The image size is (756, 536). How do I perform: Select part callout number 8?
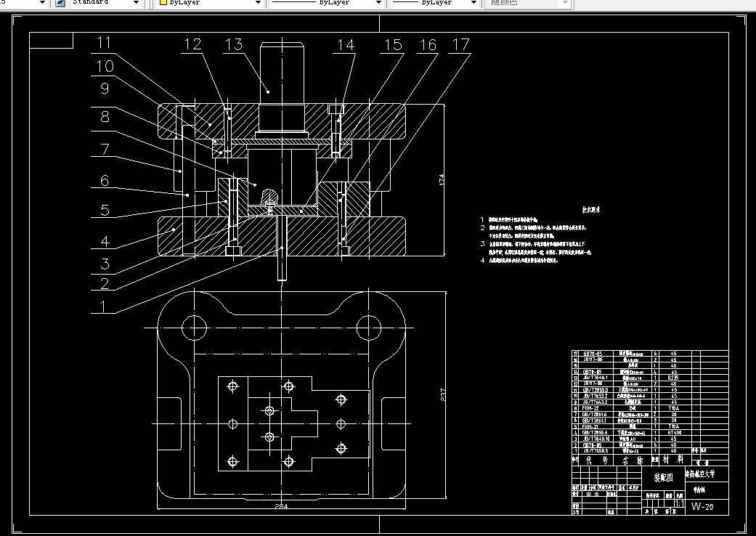pyautogui.click(x=105, y=117)
